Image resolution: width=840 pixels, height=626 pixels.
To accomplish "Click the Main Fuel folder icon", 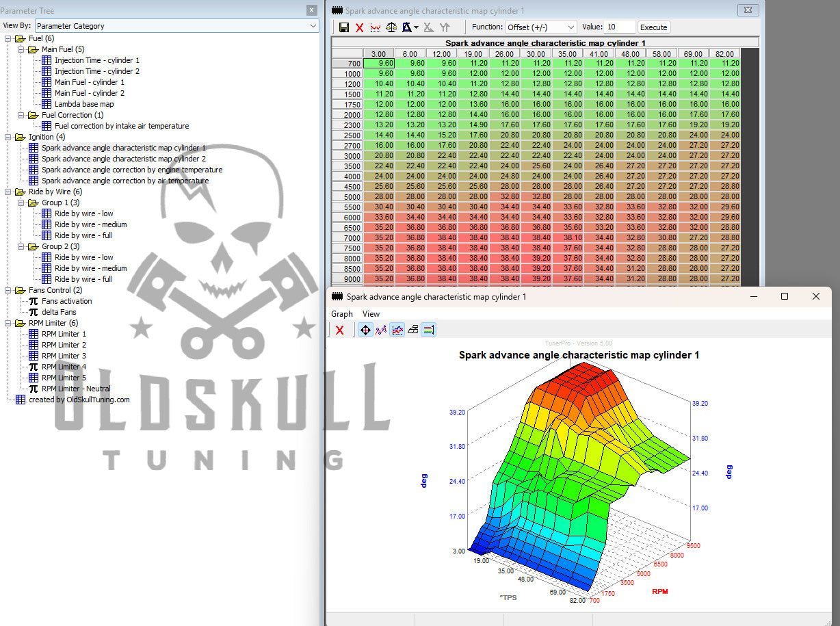I will [33, 49].
